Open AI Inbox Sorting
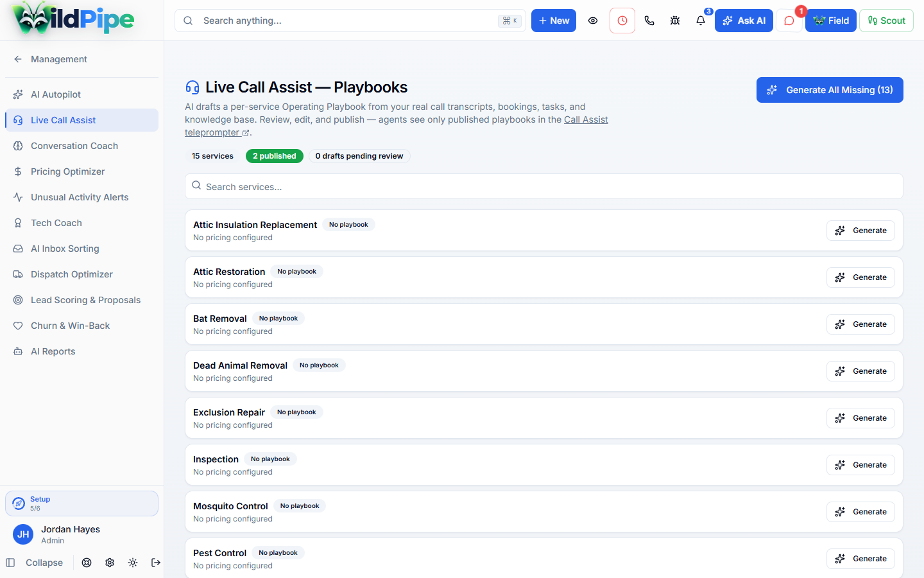The height and width of the screenshot is (578, 924). click(x=81, y=249)
